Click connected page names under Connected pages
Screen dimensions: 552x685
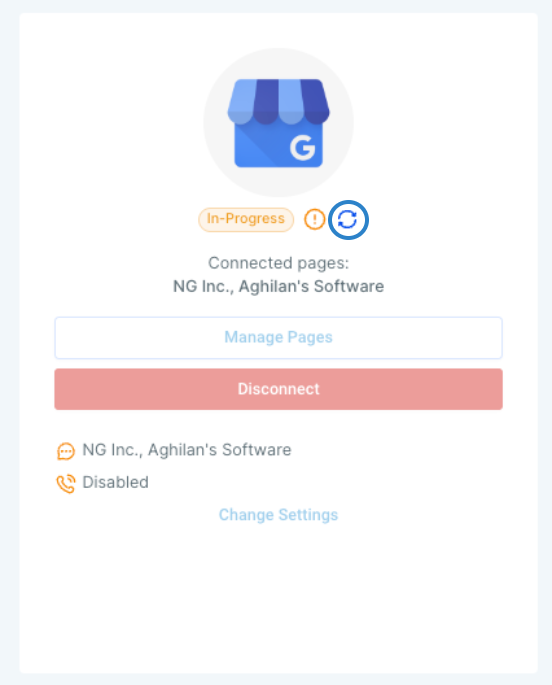[x=279, y=287]
